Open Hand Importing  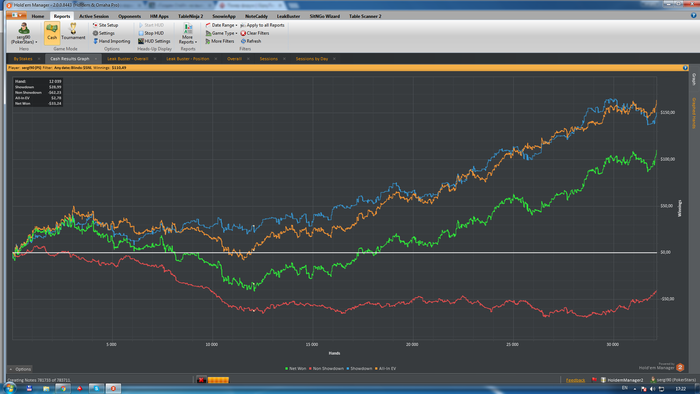(111, 41)
